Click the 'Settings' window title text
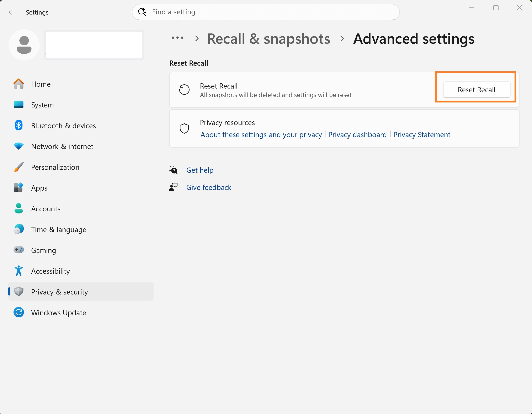 [x=37, y=12]
